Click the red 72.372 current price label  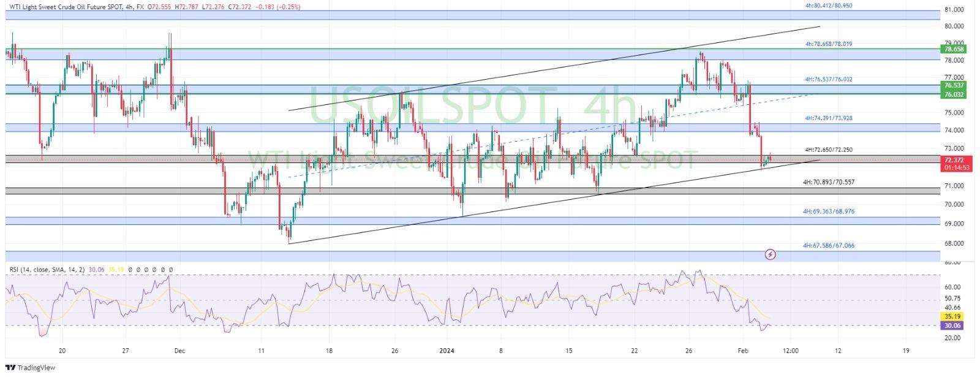954,160
